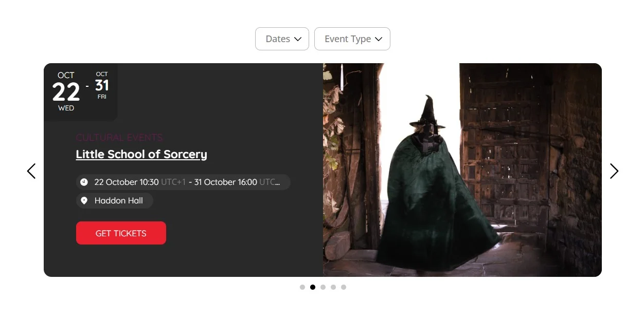Select the third carousel dot
644x319 pixels.
[323, 287]
